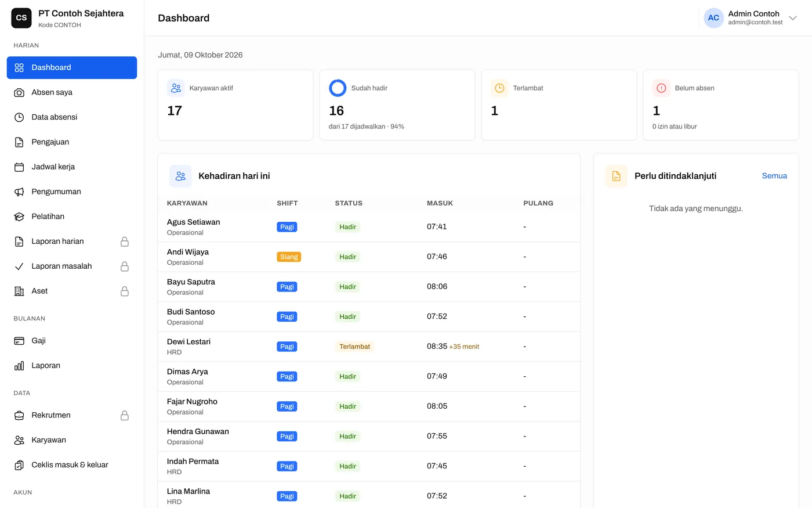Click the camera icon beside Absen saya

pyautogui.click(x=19, y=92)
